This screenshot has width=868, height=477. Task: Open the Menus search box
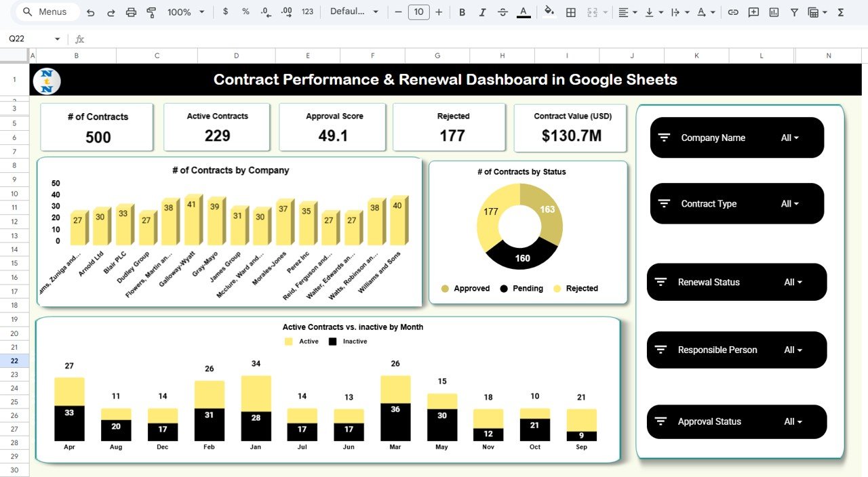[x=46, y=12]
